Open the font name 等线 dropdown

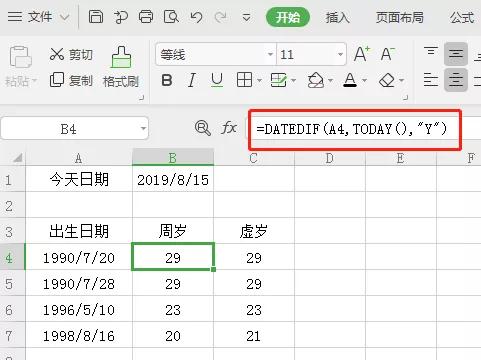(270, 54)
